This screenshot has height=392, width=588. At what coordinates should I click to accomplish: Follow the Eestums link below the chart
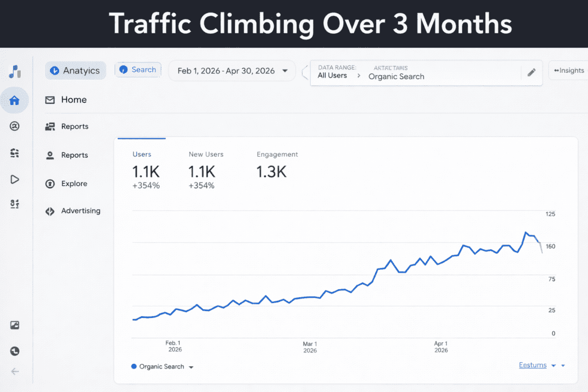(x=532, y=364)
